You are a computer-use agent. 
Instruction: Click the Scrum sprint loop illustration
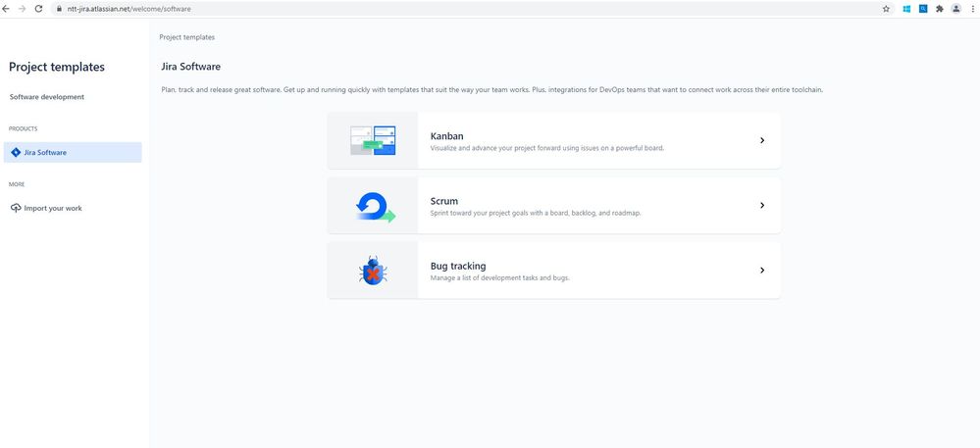tap(375, 207)
